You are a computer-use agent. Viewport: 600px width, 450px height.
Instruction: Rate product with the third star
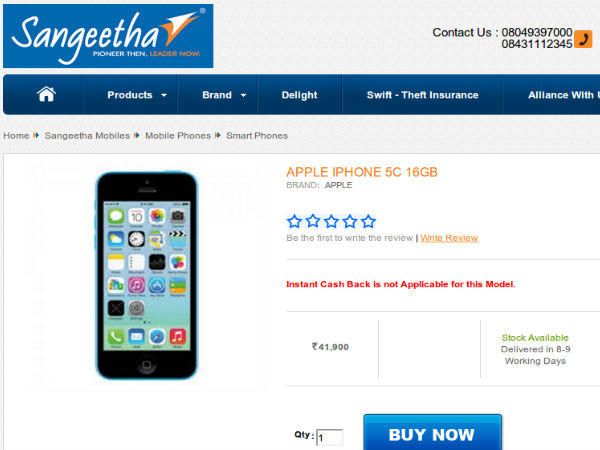click(x=331, y=221)
